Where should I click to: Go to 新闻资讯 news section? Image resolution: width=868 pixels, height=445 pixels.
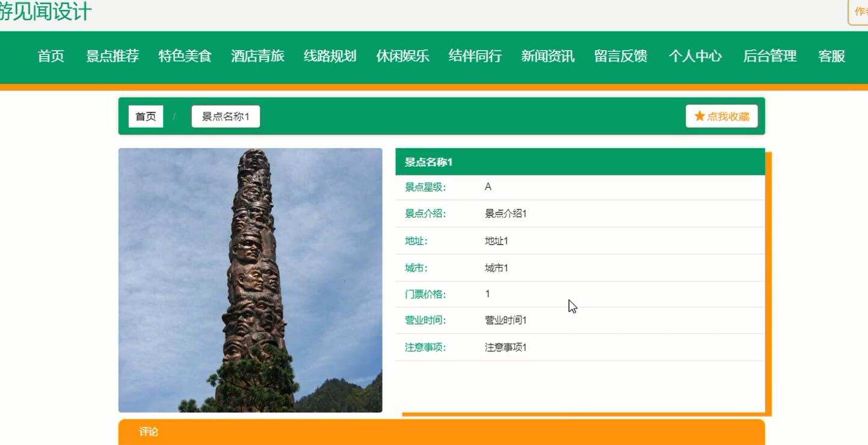point(548,57)
